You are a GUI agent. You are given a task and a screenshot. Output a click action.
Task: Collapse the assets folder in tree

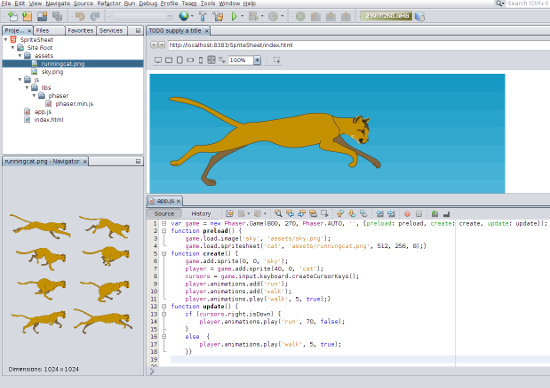20,55
